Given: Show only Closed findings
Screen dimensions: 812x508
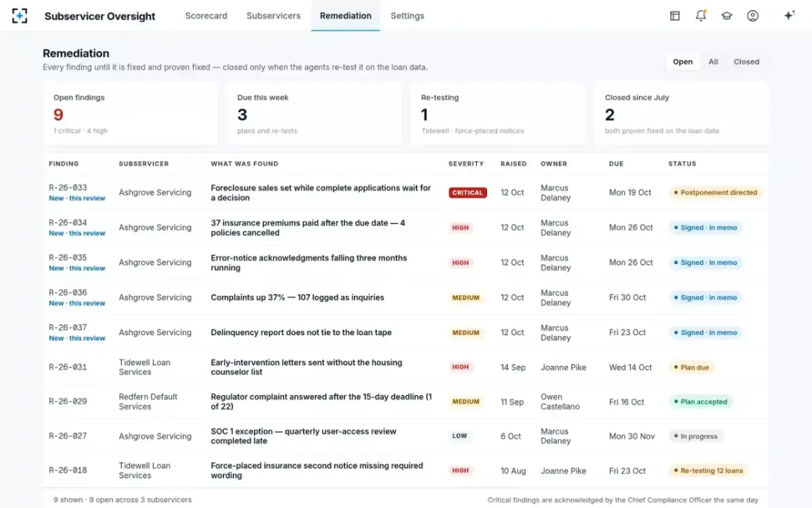Looking at the screenshot, I should click(x=746, y=62).
